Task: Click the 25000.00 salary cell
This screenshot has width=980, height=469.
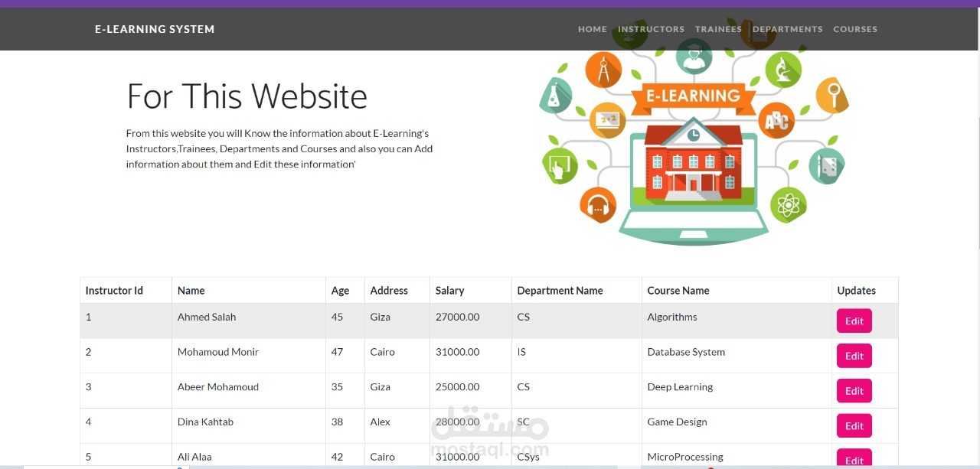Action: [x=471, y=391]
